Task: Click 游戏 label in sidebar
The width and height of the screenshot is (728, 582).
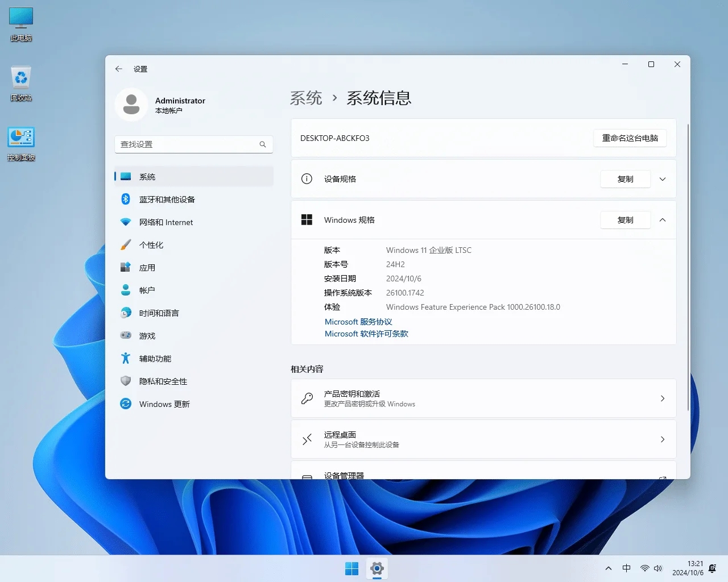Action: point(147,336)
